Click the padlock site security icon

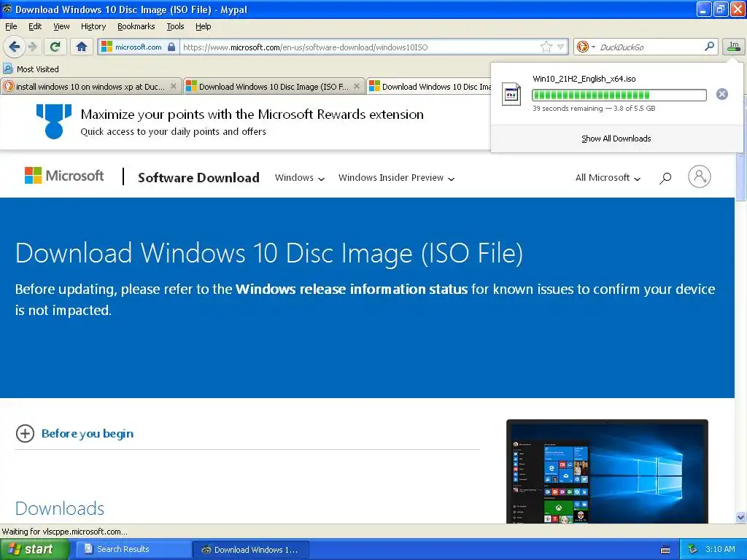click(x=171, y=47)
